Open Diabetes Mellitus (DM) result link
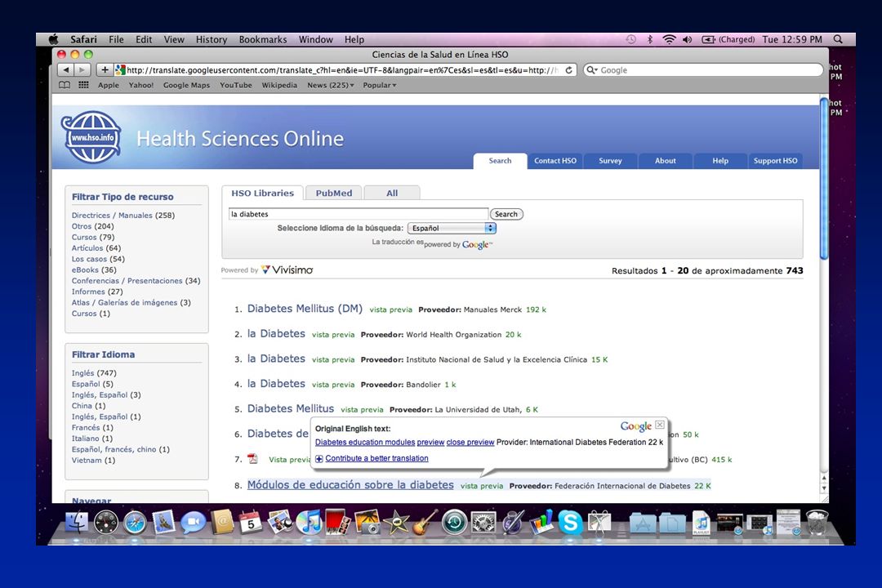 (x=305, y=309)
